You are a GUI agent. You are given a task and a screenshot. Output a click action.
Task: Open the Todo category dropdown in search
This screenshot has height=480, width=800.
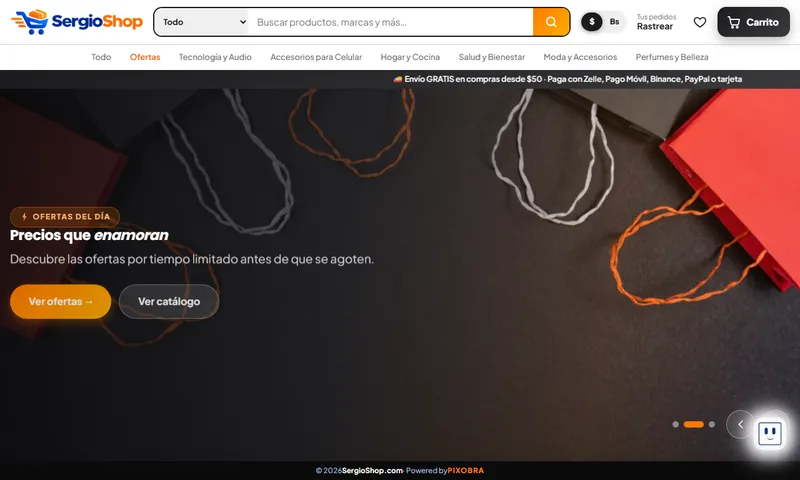pyautogui.click(x=202, y=22)
